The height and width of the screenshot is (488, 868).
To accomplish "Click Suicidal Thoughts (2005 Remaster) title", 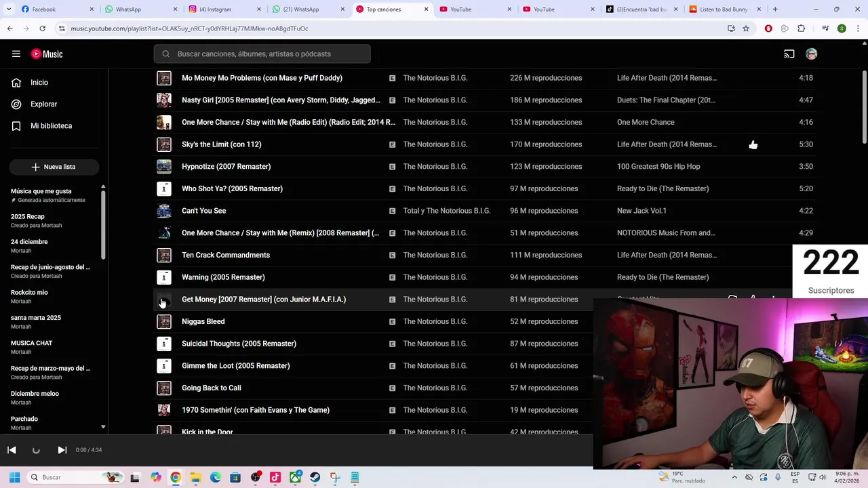I will point(239,344).
